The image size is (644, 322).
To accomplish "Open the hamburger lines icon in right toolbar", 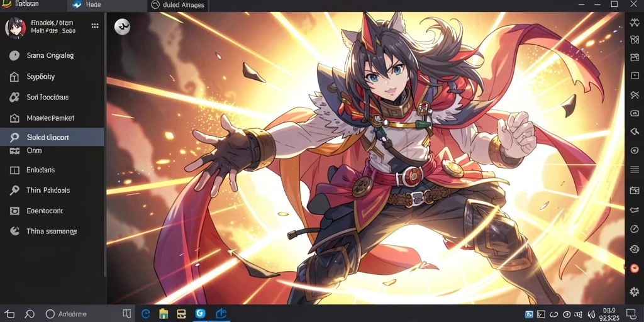I will [x=635, y=169].
